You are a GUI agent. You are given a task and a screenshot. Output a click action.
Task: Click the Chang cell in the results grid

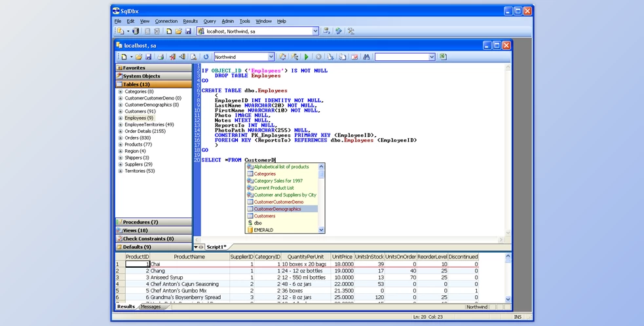(x=189, y=271)
